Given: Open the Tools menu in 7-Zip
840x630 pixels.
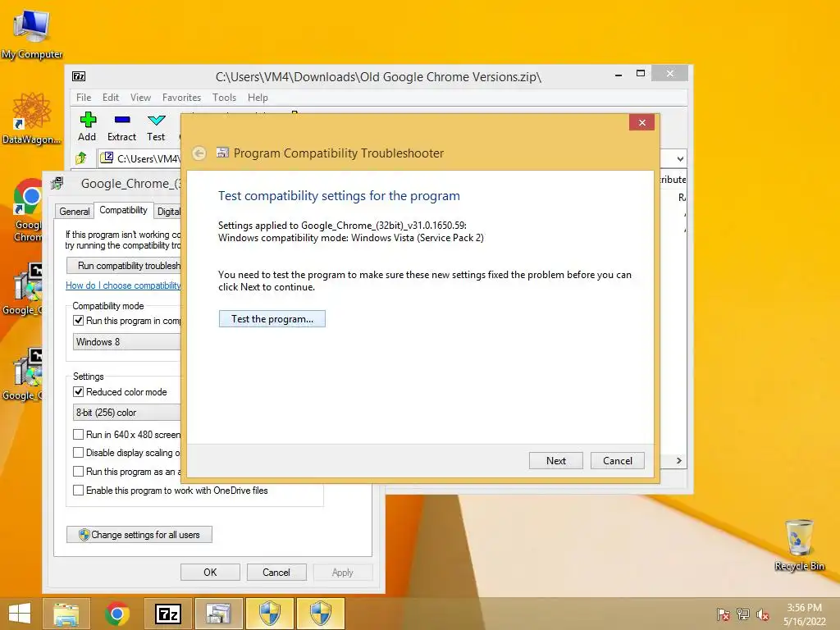Looking at the screenshot, I should [224, 98].
